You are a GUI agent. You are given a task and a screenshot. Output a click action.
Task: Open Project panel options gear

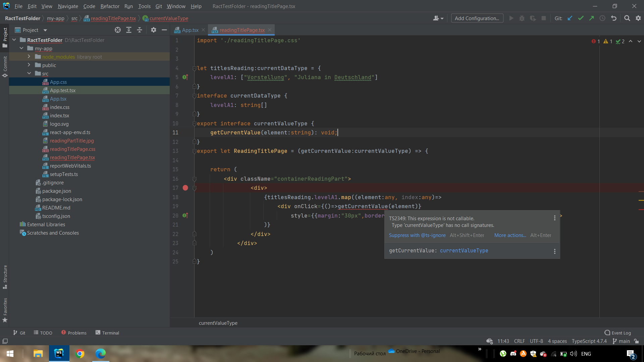click(x=153, y=30)
